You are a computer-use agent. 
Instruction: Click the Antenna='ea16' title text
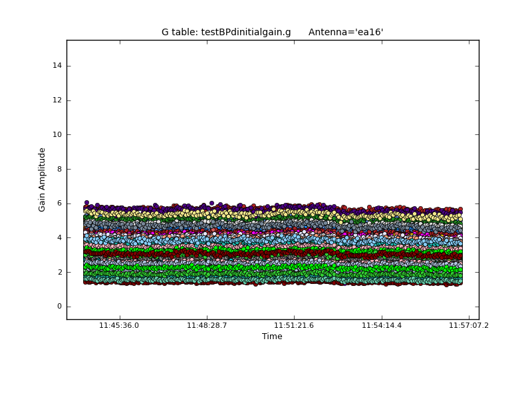[346, 32]
